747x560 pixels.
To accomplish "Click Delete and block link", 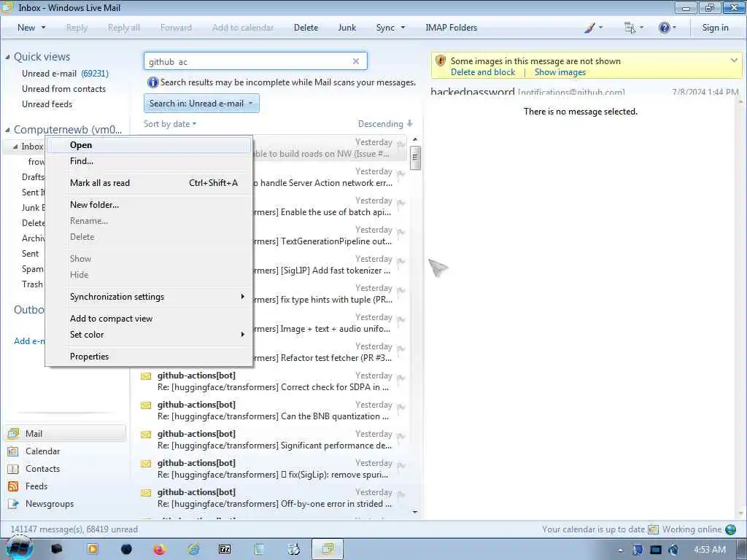I will pos(483,72).
